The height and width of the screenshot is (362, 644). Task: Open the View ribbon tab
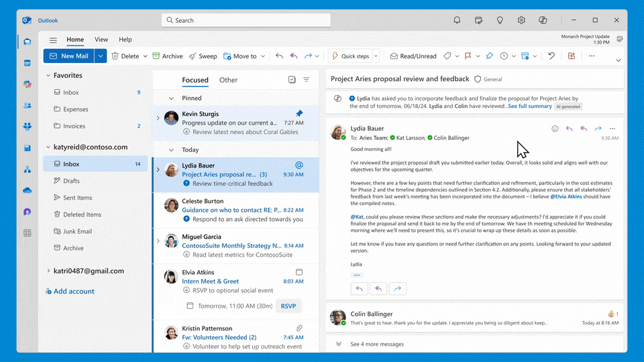[101, 40]
